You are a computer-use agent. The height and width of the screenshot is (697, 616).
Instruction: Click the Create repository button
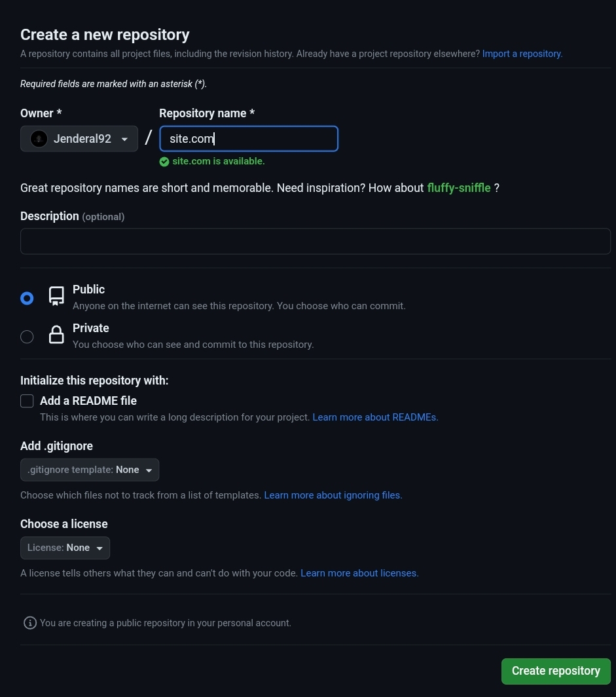pyautogui.click(x=556, y=671)
